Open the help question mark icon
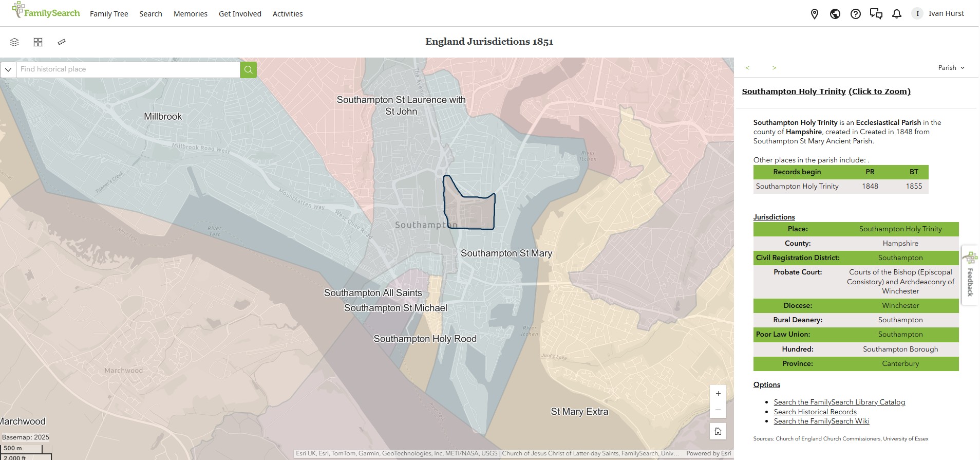Screen dimensions: 980x460 click(856, 14)
